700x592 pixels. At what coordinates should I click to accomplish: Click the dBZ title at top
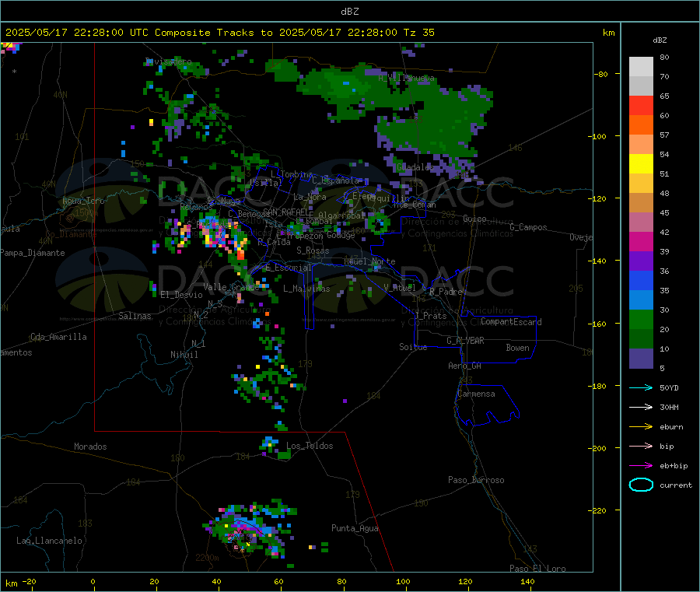pos(349,12)
